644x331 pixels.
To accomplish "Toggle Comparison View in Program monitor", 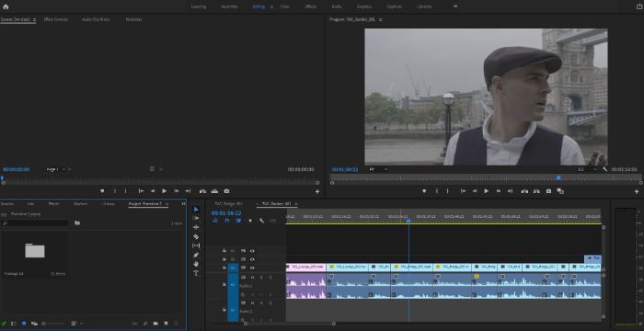I will 560,191.
